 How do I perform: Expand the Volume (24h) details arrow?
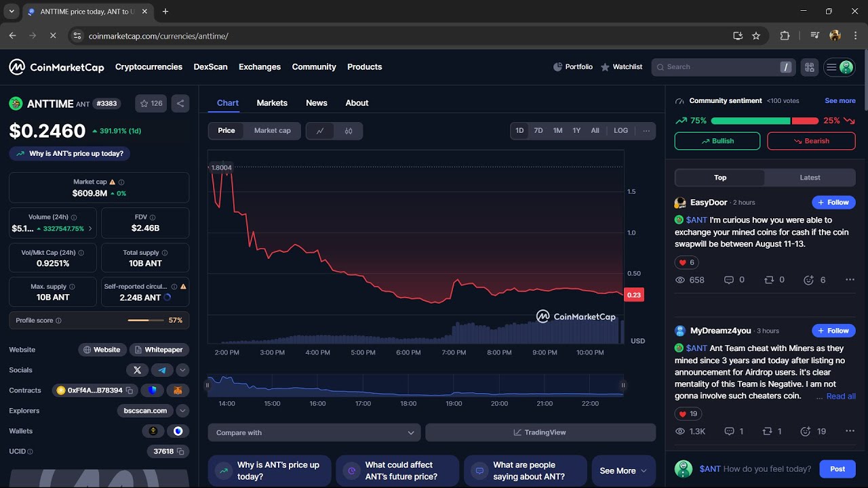(x=90, y=229)
